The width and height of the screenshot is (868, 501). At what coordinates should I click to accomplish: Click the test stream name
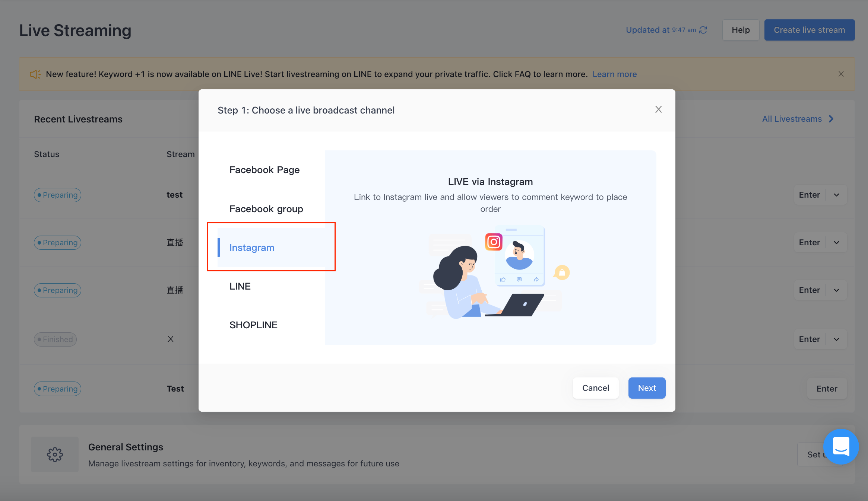coord(174,195)
